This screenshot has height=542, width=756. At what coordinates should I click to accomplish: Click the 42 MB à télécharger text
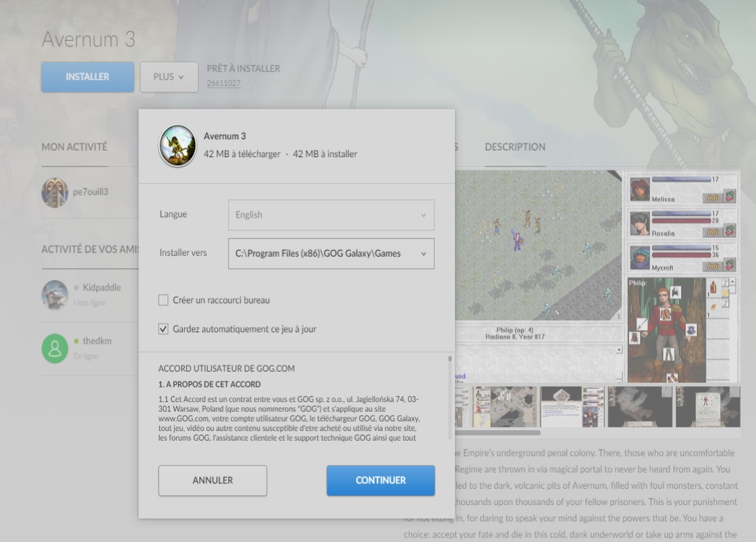(x=242, y=154)
